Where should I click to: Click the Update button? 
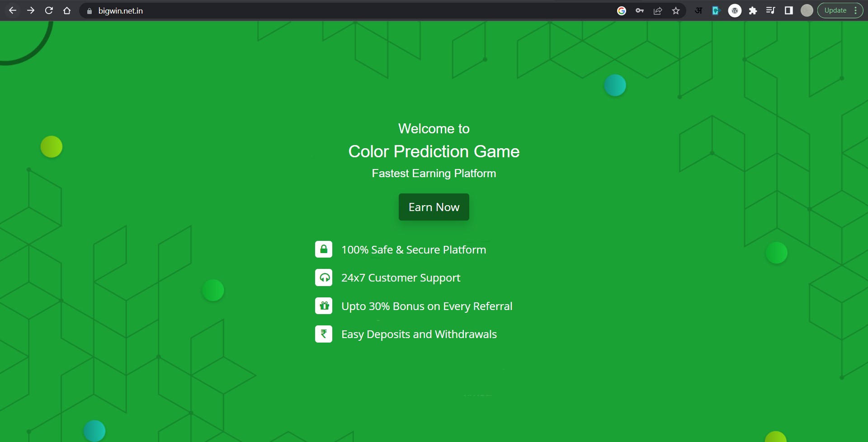click(x=835, y=10)
